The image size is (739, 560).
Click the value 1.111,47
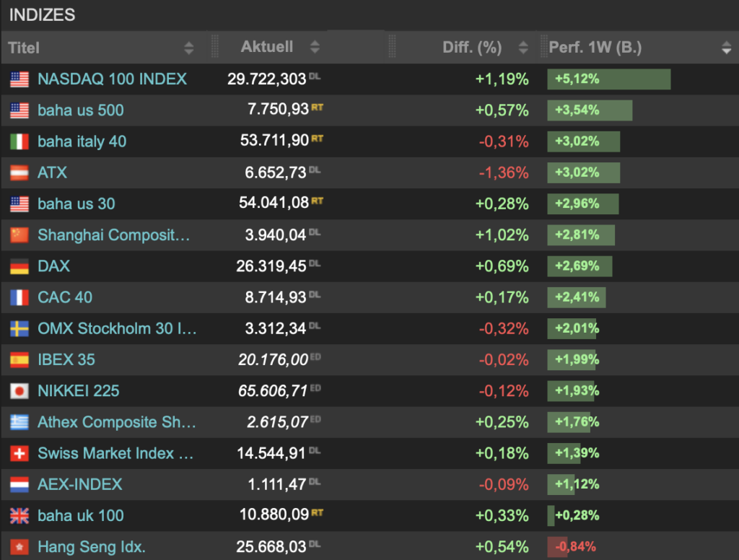tap(277, 484)
